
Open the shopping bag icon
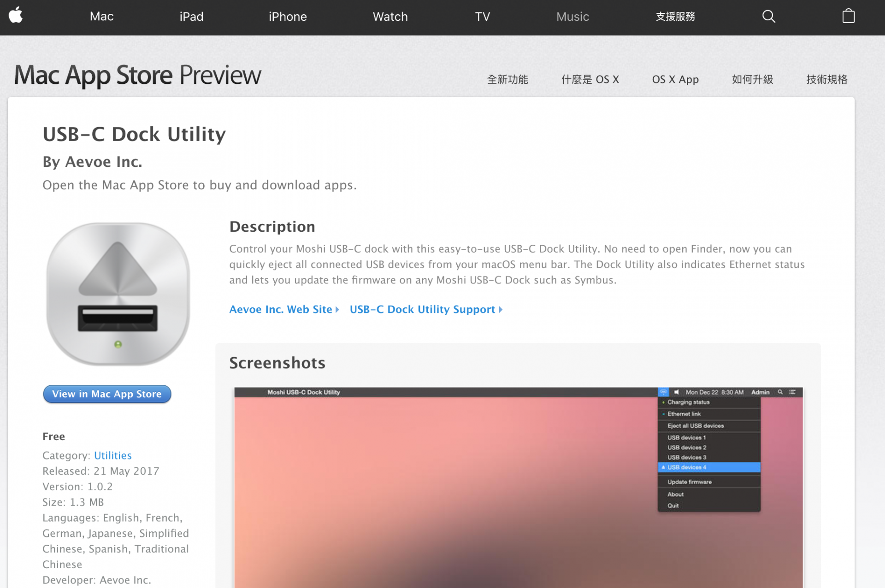click(x=848, y=17)
